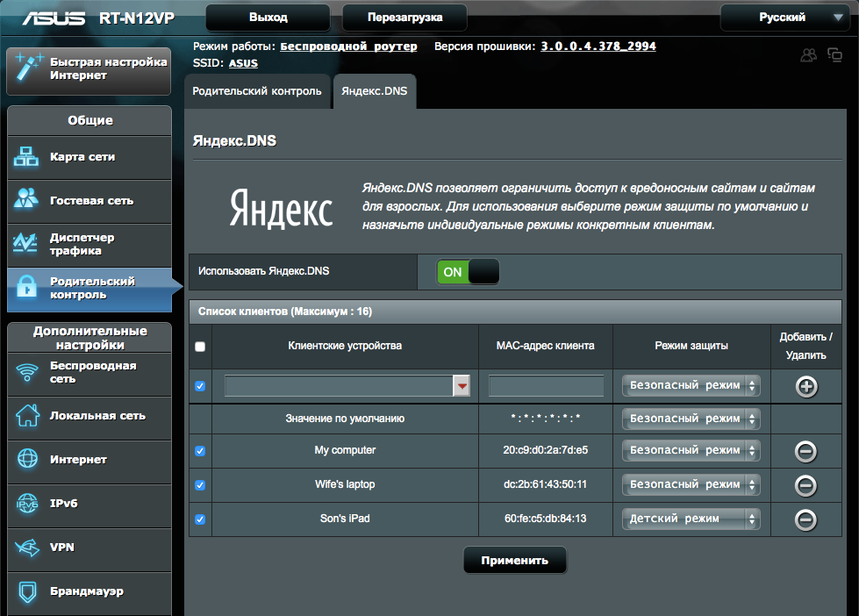
Task: Click MAC address dc:2b:61:43:50:11
Action: (545, 484)
